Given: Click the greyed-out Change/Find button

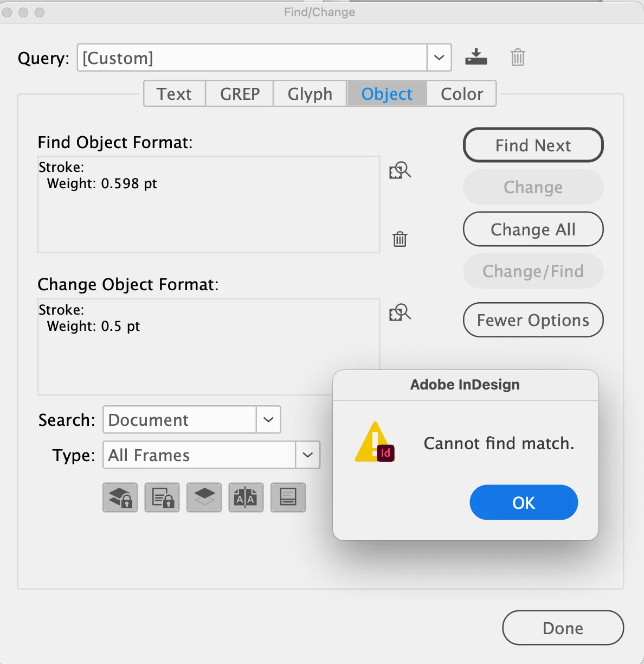Looking at the screenshot, I should tap(533, 271).
